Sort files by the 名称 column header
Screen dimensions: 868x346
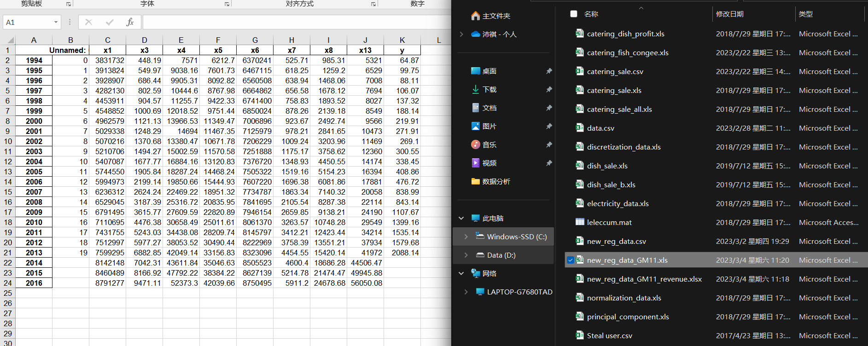point(591,14)
